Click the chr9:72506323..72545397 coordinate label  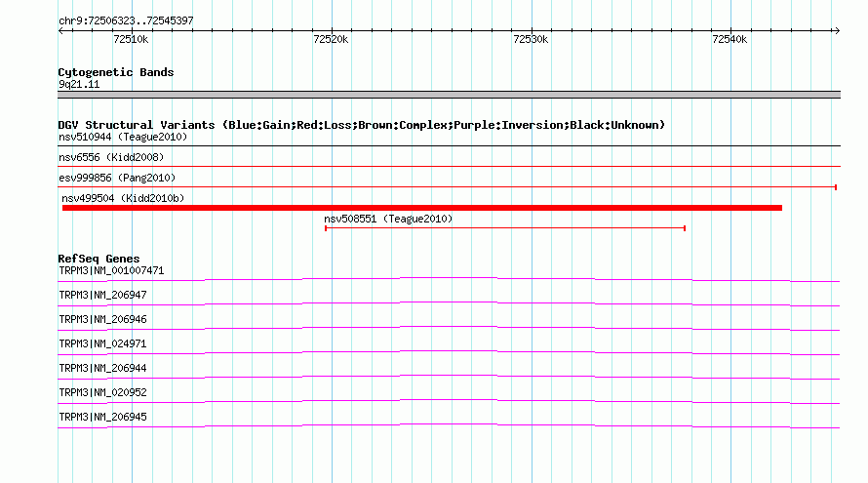[126, 20]
